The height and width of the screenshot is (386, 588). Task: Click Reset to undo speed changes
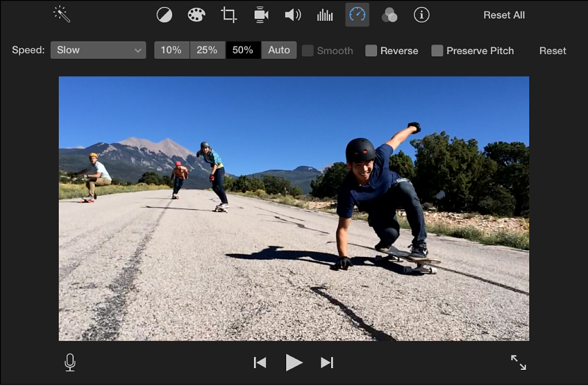552,51
